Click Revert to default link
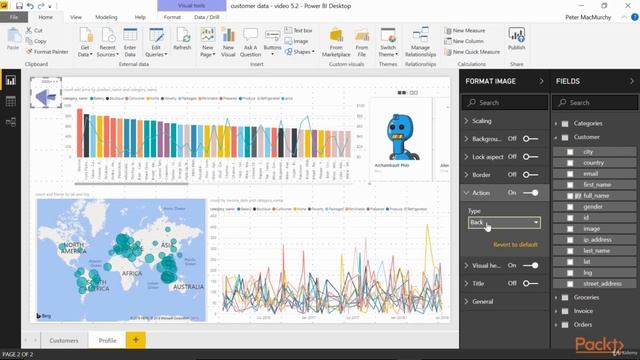 tap(515, 244)
